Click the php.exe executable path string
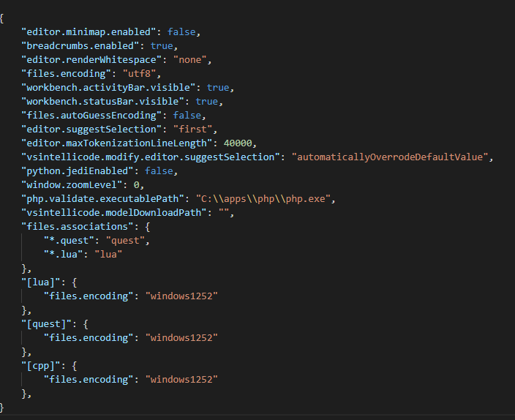Viewport: 515px width, 420px height. click(x=265, y=198)
